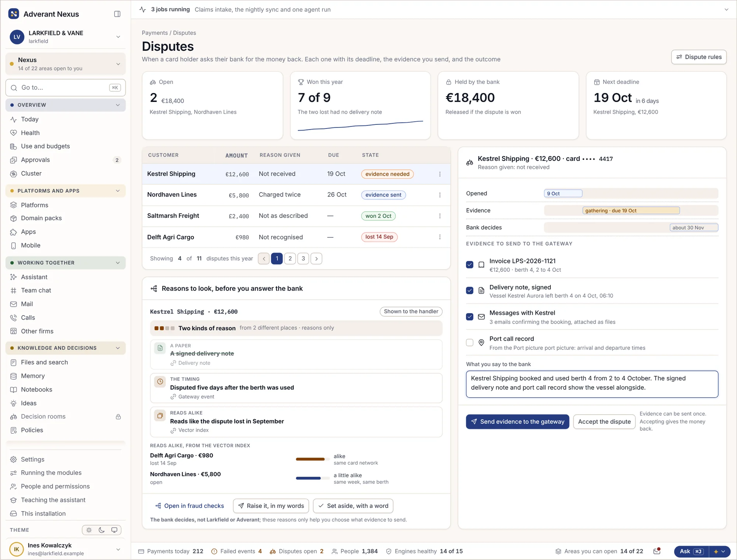Uncheck the signed delivery note evidence

click(x=469, y=290)
